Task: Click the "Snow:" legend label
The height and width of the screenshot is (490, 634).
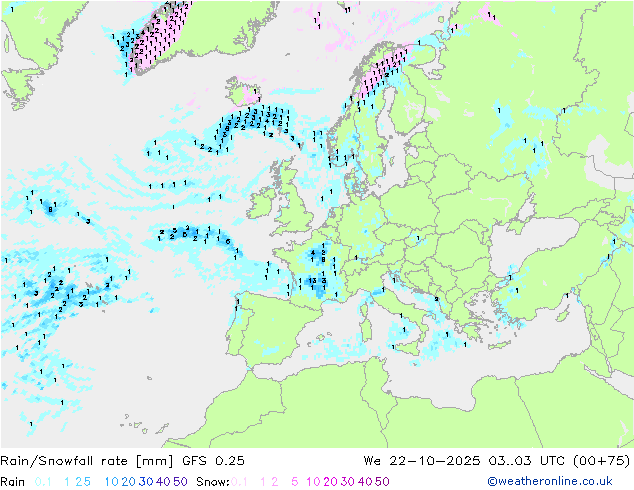Action: (213, 482)
